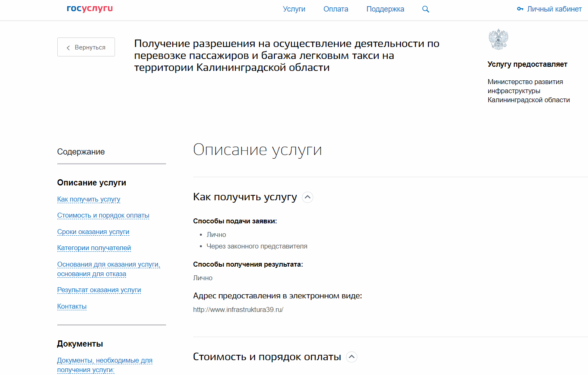This screenshot has width=588, height=375.
Task: Jump to Результат оказания услуги
Action: click(99, 290)
